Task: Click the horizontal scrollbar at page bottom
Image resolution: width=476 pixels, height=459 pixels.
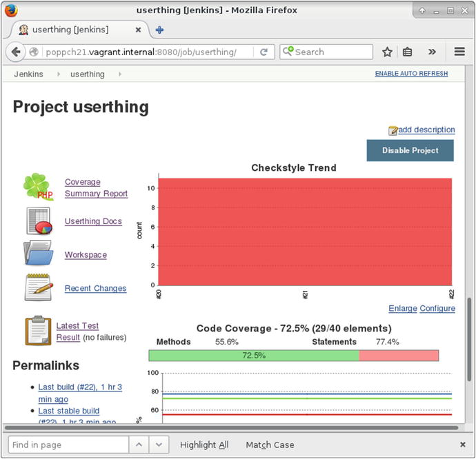Action: tap(231, 428)
